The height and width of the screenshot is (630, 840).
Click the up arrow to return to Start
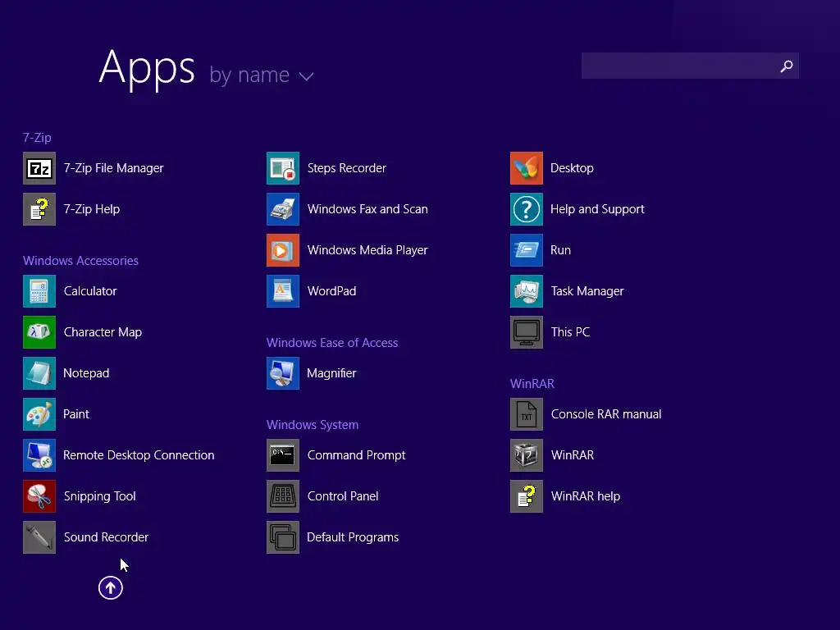111,587
